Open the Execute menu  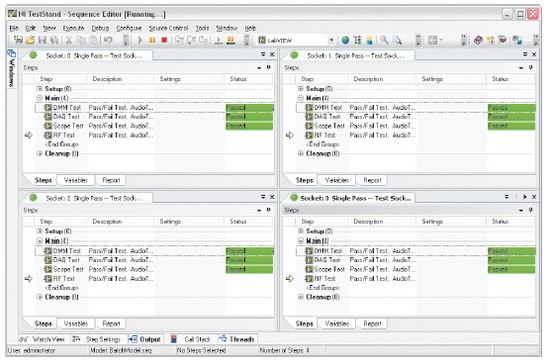(x=73, y=28)
